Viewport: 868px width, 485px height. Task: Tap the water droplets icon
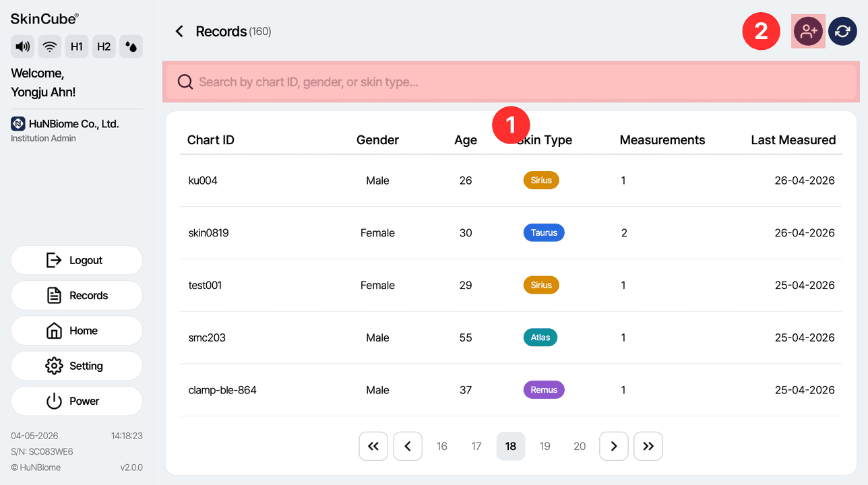131,46
